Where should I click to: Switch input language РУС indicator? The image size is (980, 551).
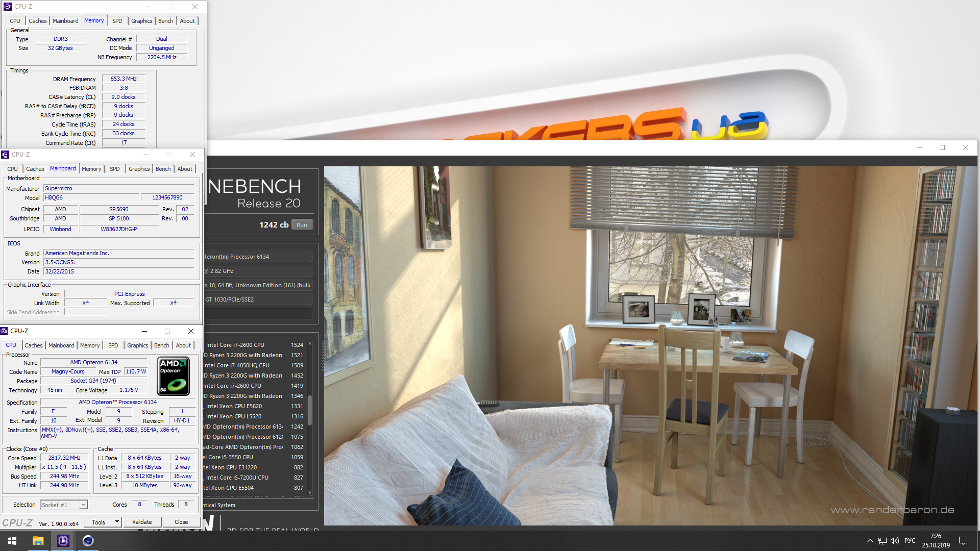pyautogui.click(x=910, y=541)
